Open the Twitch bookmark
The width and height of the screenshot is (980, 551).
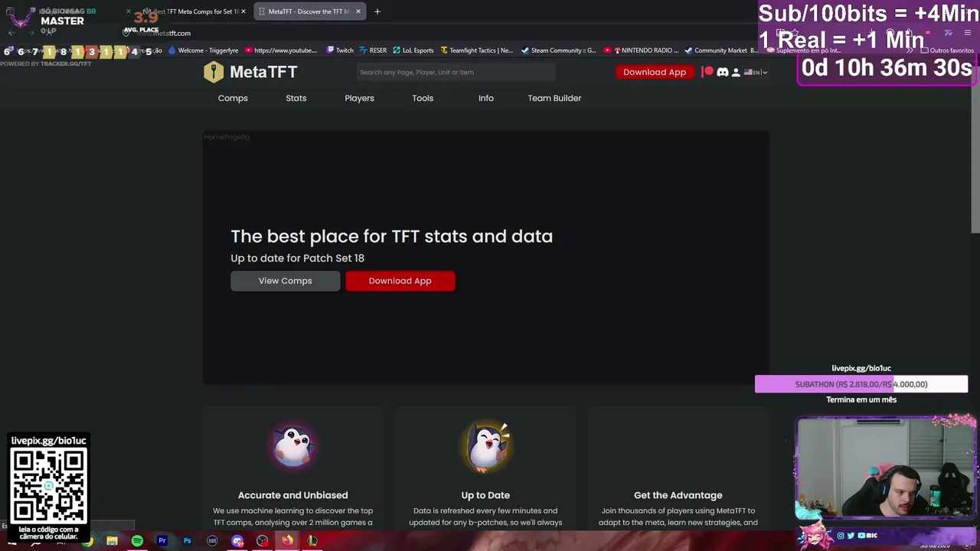(340, 51)
